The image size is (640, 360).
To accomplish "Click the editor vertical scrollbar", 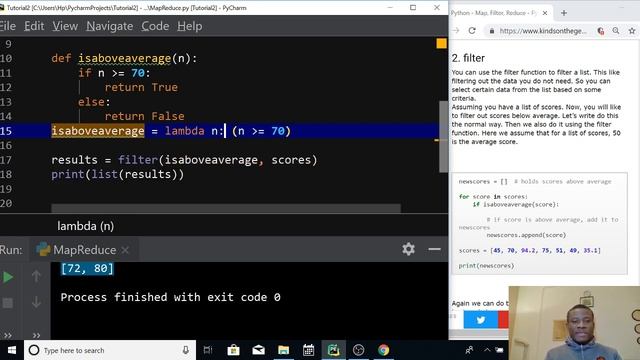I will [x=443, y=137].
